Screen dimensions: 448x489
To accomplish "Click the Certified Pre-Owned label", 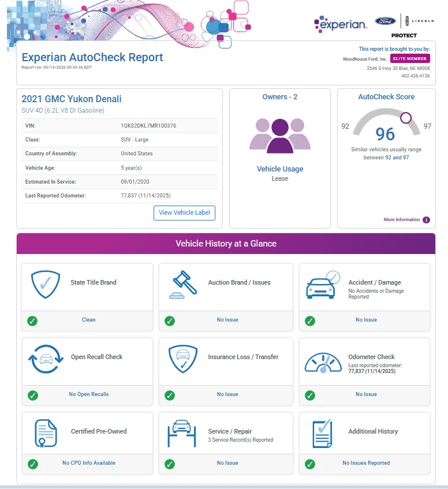I will [99, 431].
